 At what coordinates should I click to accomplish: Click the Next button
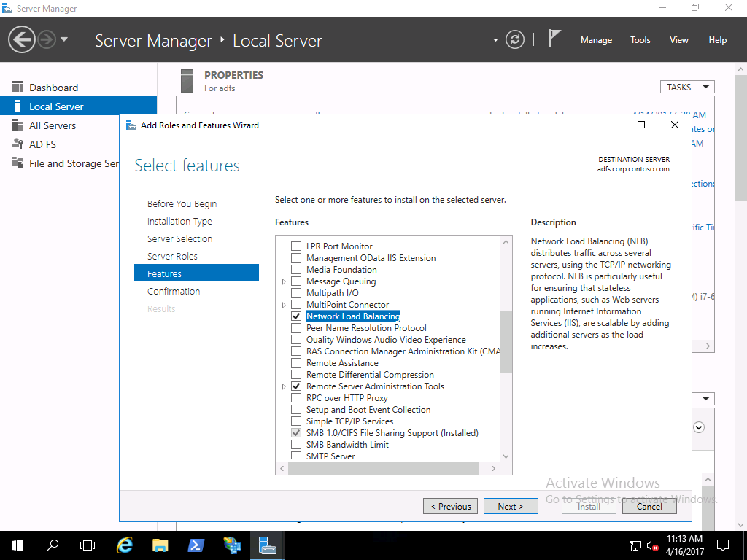[511, 507]
